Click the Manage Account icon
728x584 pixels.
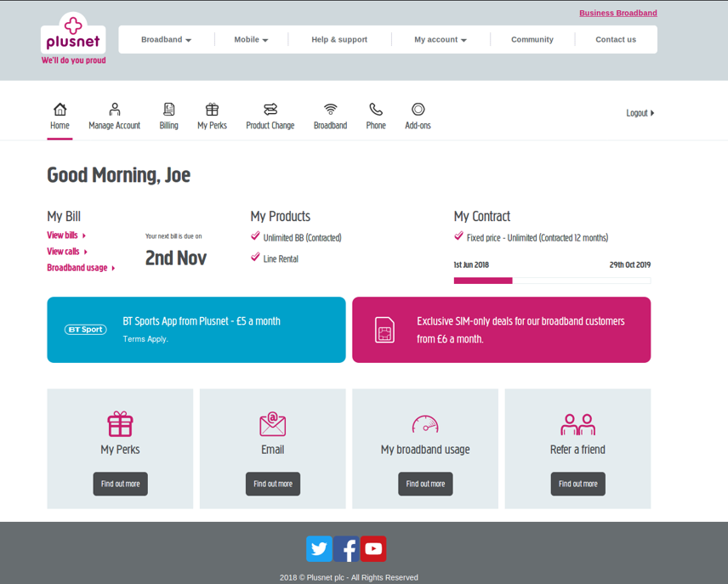pyautogui.click(x=114, y=110)
